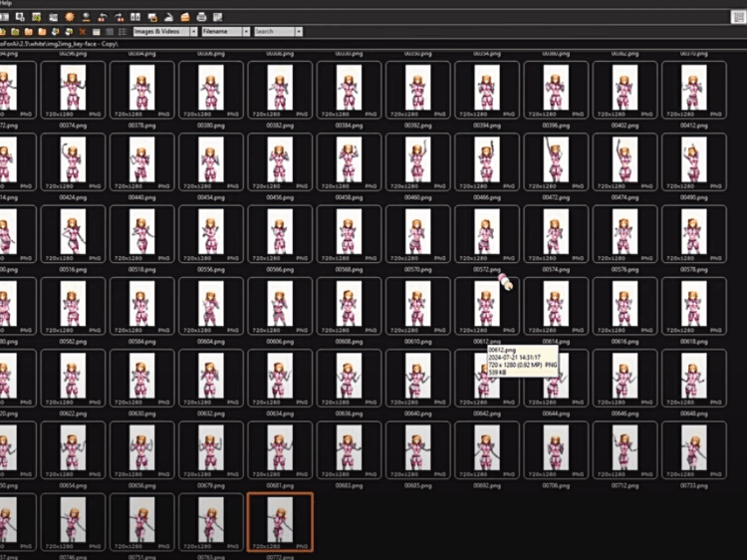This screenshot has width=747, height=560.
Task: Select thumbnail 00378.png
Action: pos(142,90)
